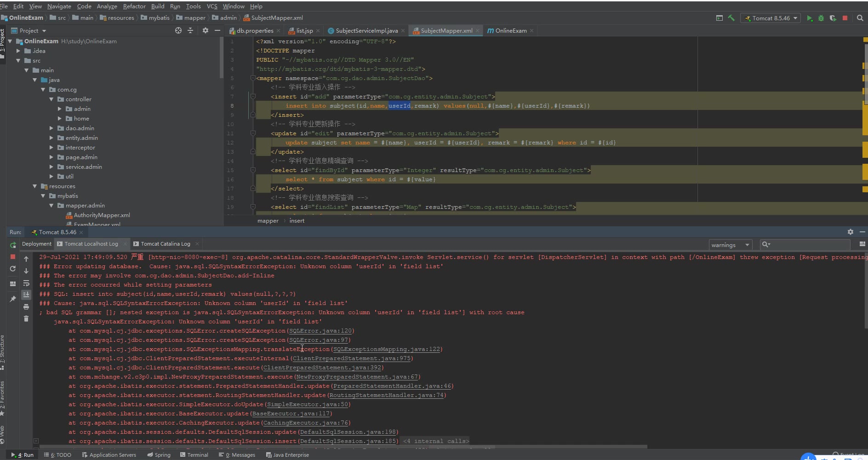Open the SQLExceptionsMapping.java:122 stack trace link

click(386, 349)
